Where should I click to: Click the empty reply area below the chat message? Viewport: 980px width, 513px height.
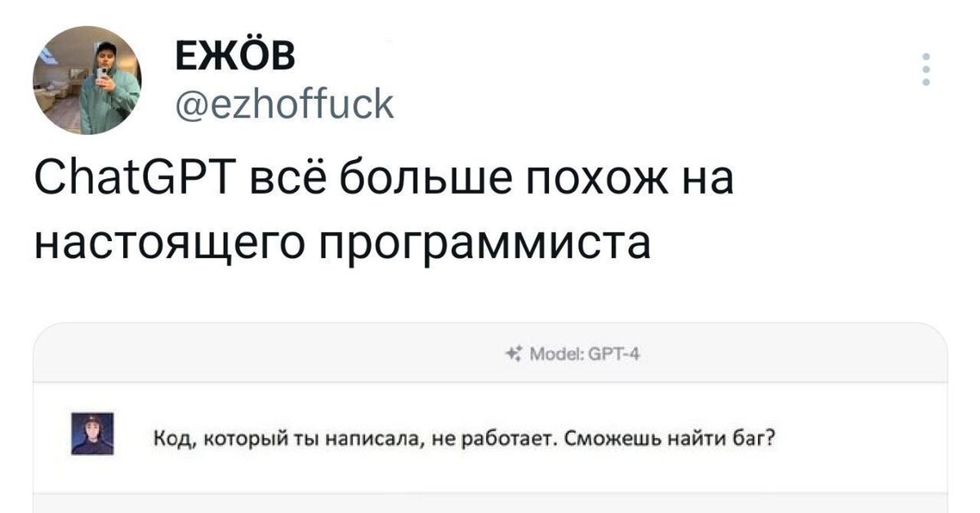tap(490, 502)
